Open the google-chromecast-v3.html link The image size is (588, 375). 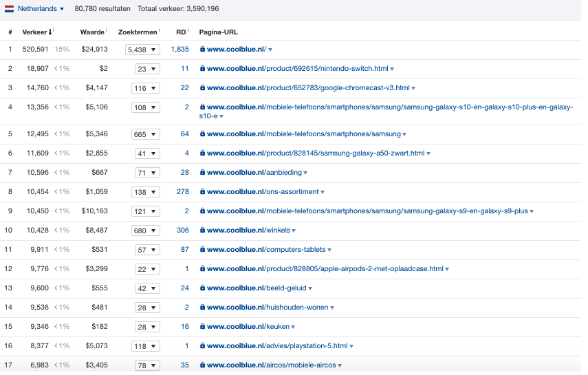click(x=308, y=88)
